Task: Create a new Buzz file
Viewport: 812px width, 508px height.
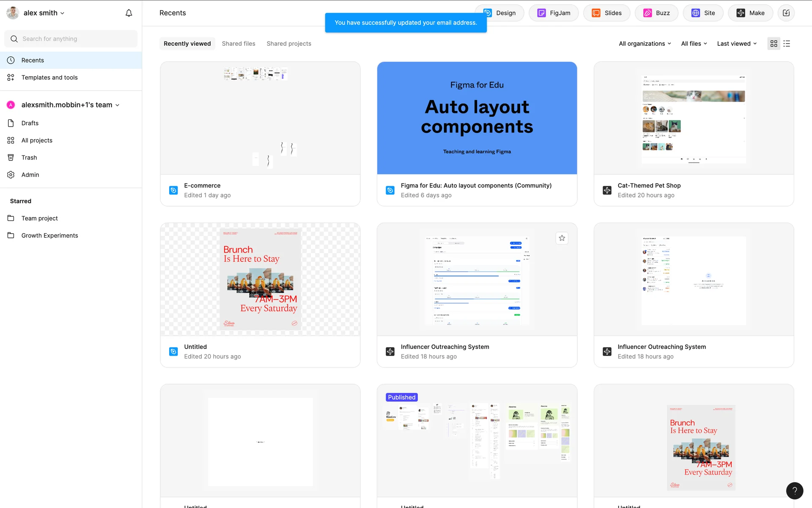Action: point(656,13)
